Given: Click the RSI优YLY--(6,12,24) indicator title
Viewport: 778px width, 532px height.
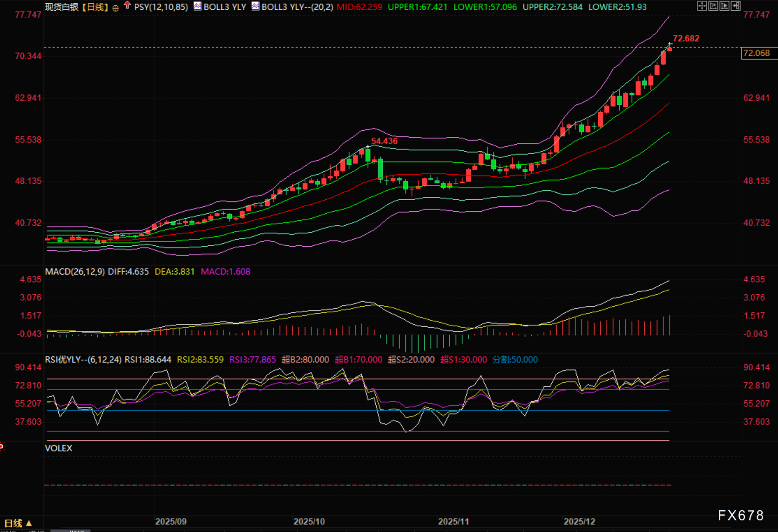Looking at the screenshot, I should [x=83, y=360].
